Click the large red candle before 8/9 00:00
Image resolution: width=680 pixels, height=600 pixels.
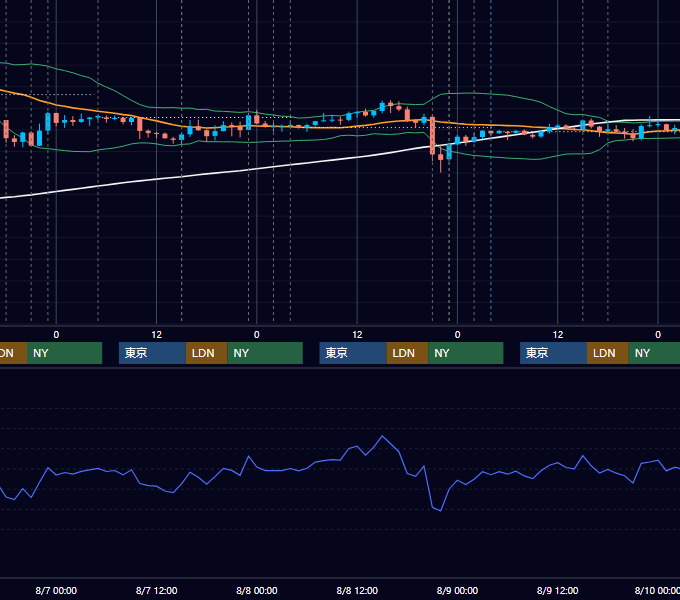[x=432, y=135]
